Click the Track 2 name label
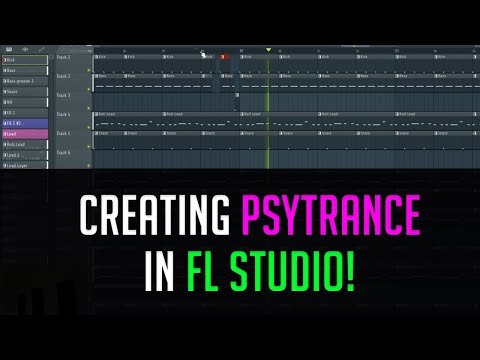The image size is (480, 360). pos(63,76)
